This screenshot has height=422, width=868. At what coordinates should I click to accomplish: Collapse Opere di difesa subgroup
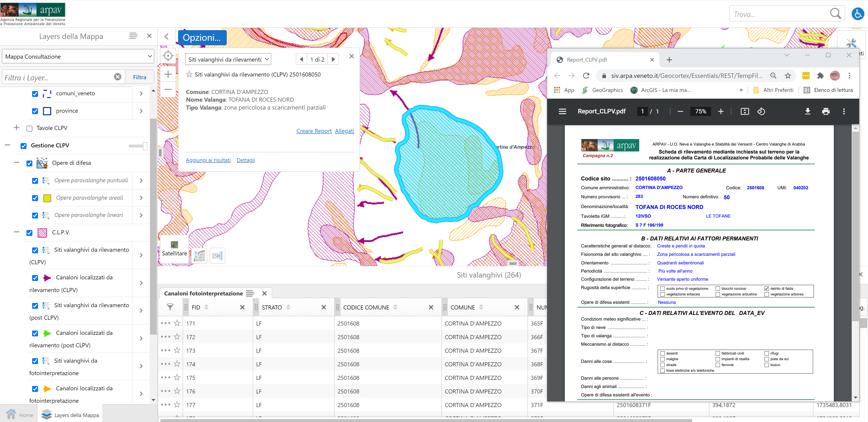(17, 163)
